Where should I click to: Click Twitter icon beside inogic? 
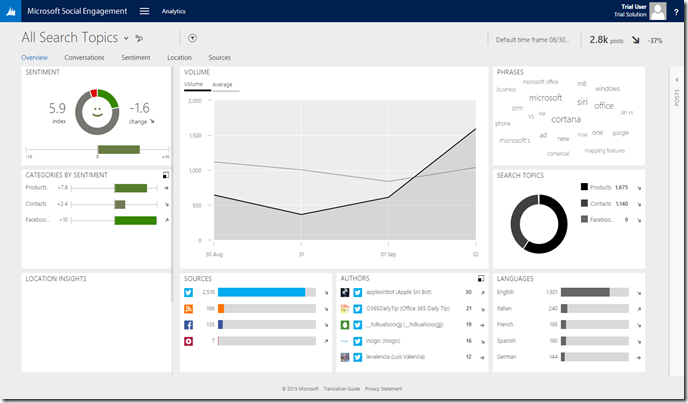coord(358,341)
